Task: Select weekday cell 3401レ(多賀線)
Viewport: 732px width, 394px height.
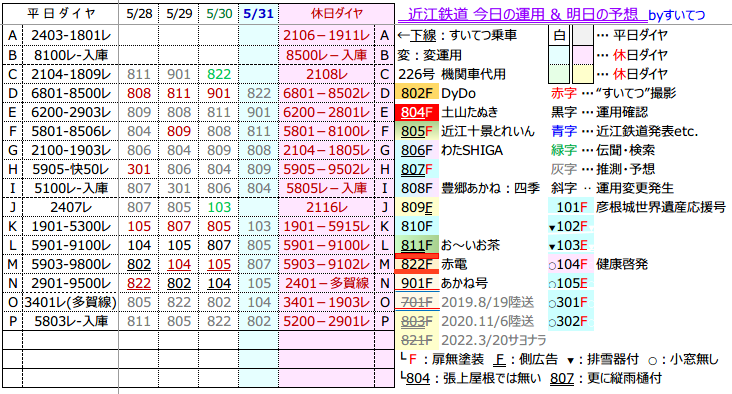Action: (70, 302)
